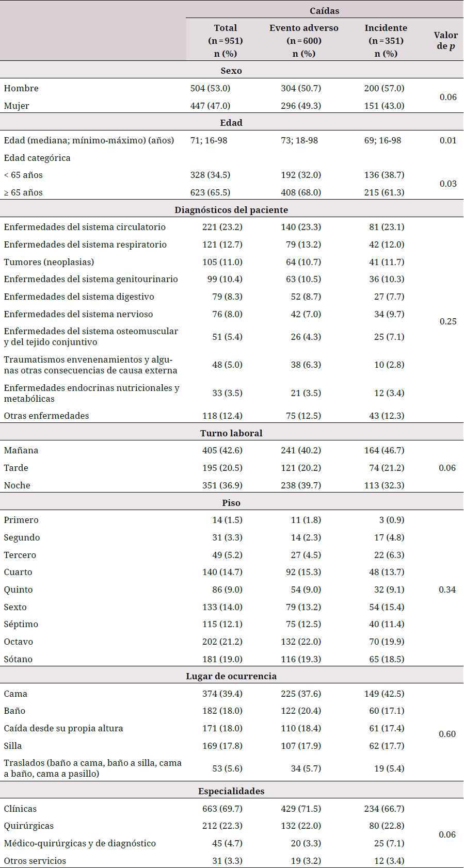Click the 'Valor de p' column header
This screenshot has width=464, height=868.
[445, 41]
